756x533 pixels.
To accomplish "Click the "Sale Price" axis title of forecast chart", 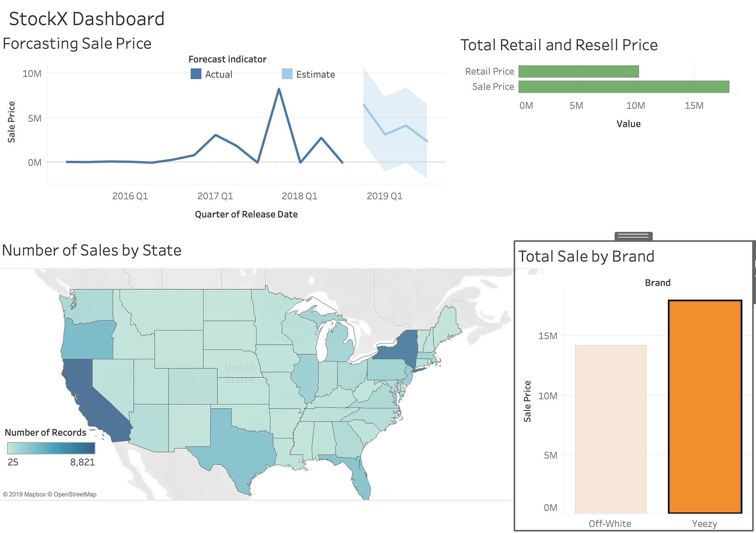I will 12,122.
